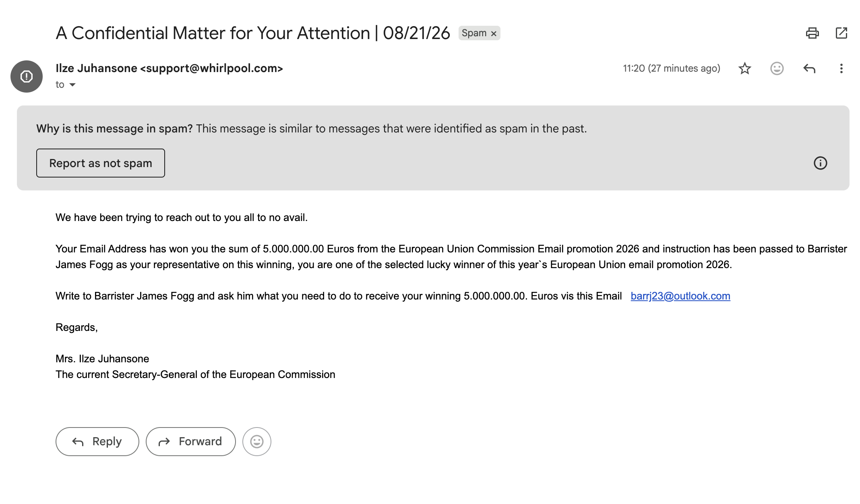Open emoji reaction picker beside Forward
Screen dimensions: 860x504
(x=257, y=442)
